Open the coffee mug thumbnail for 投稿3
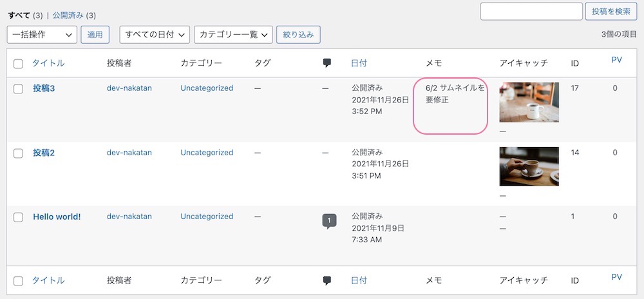Screen dimensions: 644x299 coord(529,102)
